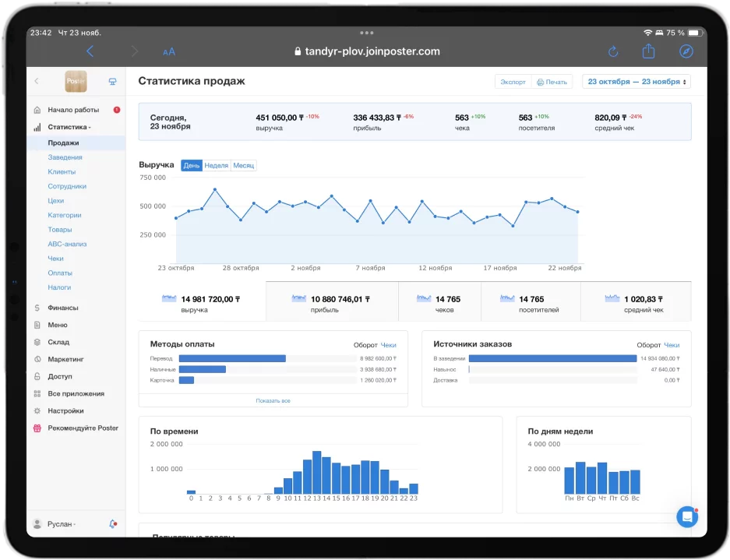Click the 13 o'clock bar in По времени chart
This screenshot has width=730, height=560.
coord(316,472)
